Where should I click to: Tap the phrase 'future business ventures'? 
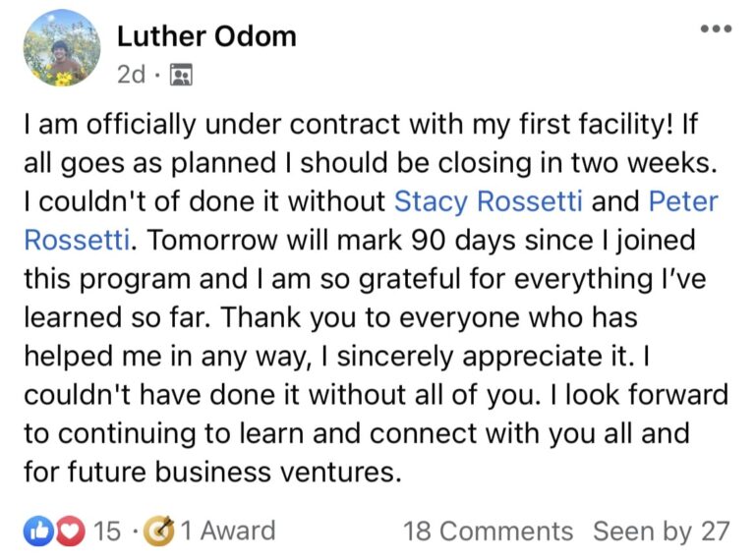(234, 471)
